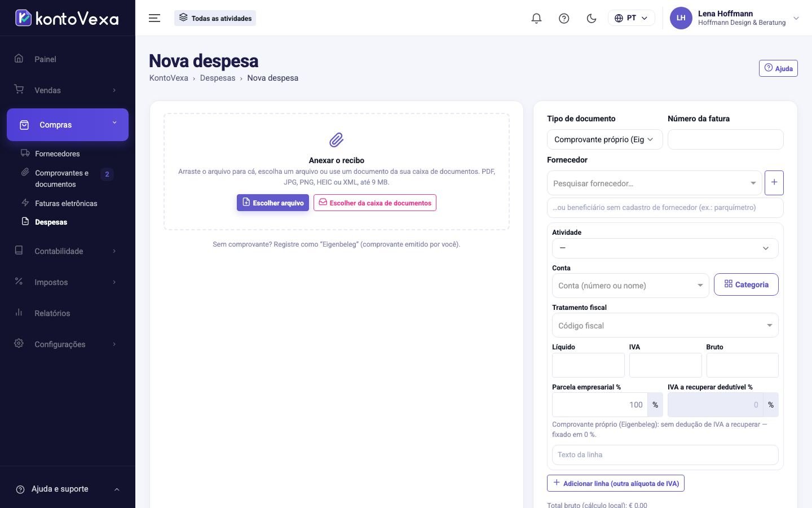Image resolution: width=812 pixels, height=508 pixels.
Task: Click the KontoVexa breadcrumb link
Action: 169,78
